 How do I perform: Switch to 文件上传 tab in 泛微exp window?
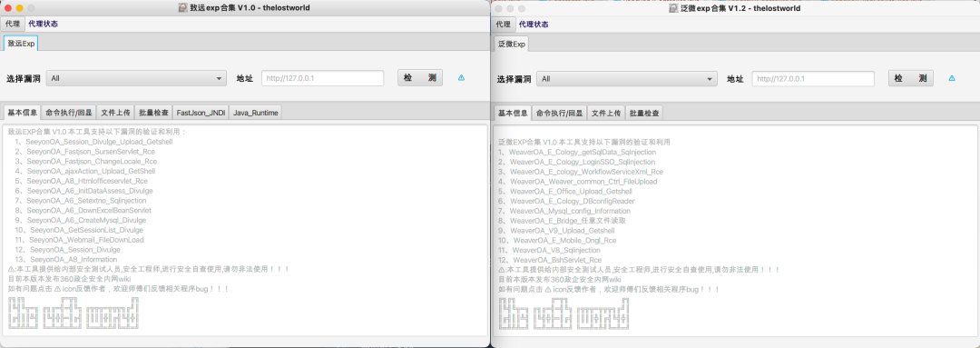[x=606, y=114]
